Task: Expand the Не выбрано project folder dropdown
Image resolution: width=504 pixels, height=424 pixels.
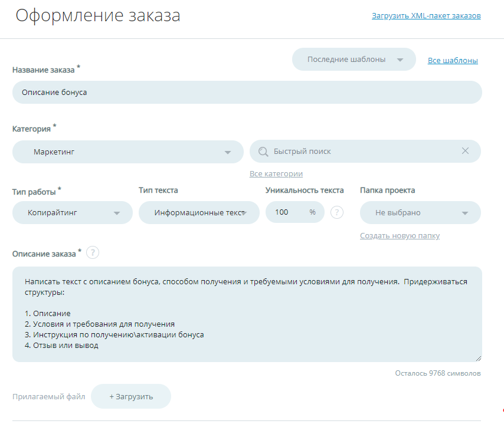Action: coord(420,213)
